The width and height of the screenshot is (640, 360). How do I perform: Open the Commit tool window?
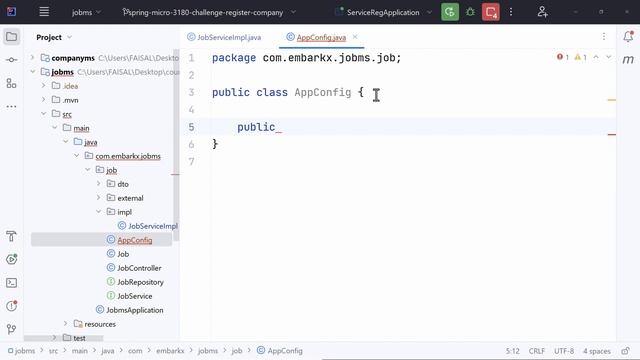click(11, 60)
